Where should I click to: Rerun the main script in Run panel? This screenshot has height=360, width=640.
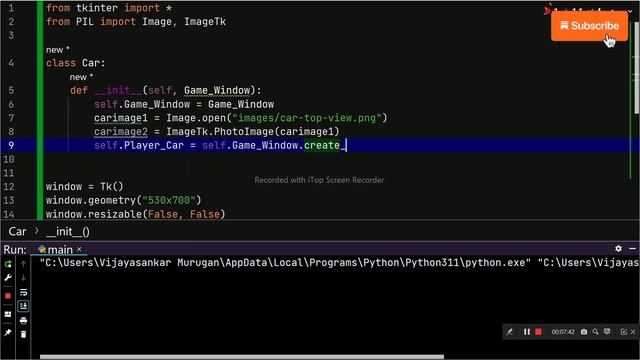(x=8, y=264)
